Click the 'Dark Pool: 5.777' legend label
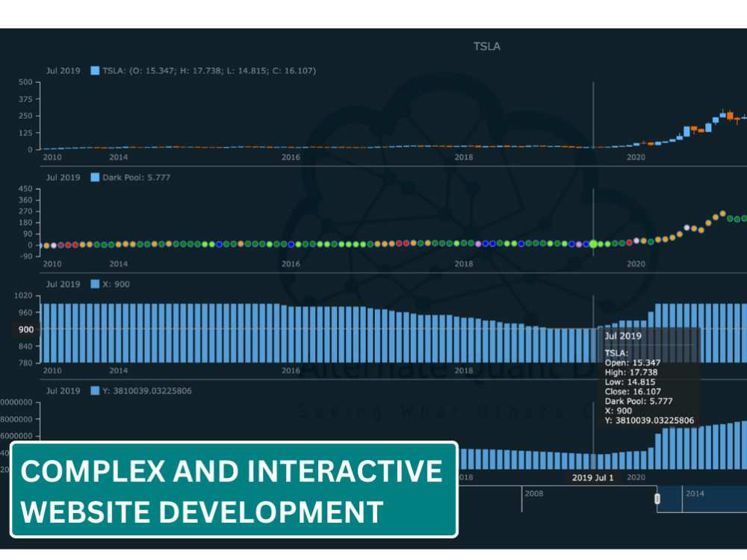 pyautogui.click(x=136, y=177)
